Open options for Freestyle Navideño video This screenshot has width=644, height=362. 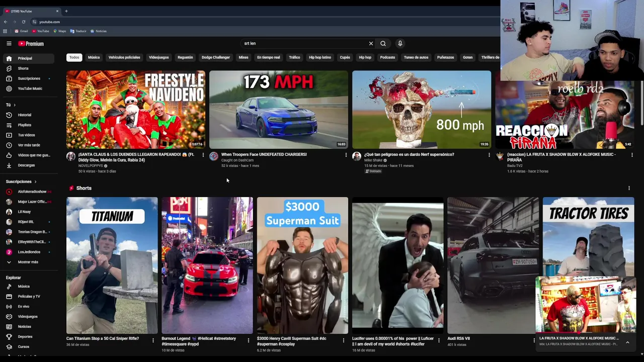(x=203, y=155)
